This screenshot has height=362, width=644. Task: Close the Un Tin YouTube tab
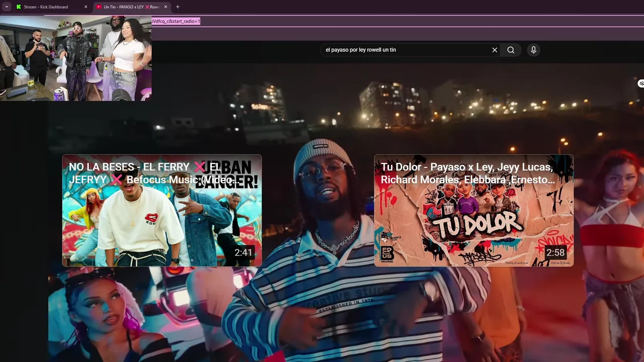tap(166, 7)
